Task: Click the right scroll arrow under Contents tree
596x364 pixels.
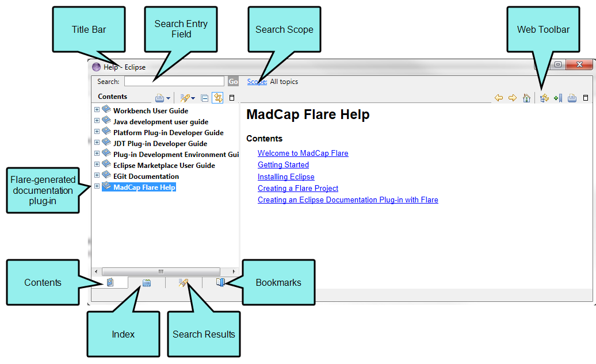Action: 234,271
